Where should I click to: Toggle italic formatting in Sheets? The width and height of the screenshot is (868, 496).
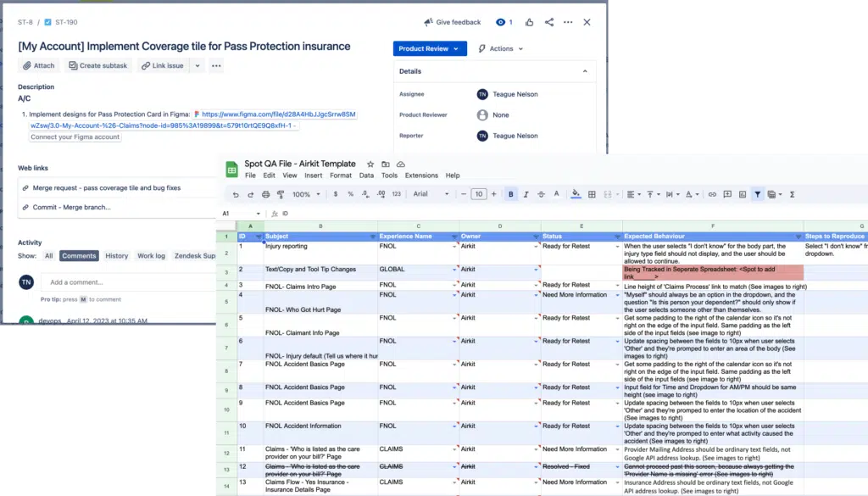(526, 194)
